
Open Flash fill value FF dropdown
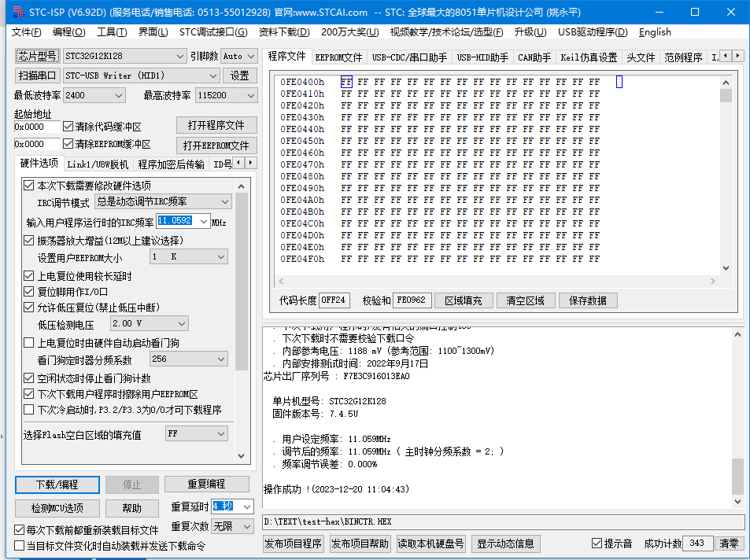pyautogui.click(x=197, y=433)
